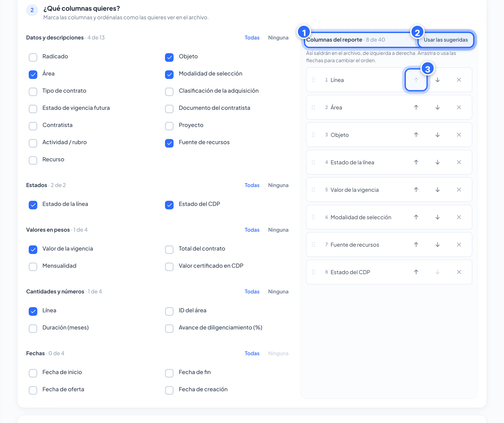
Task: Check the Mensualidad checkbox
Action: pos(33,267)
